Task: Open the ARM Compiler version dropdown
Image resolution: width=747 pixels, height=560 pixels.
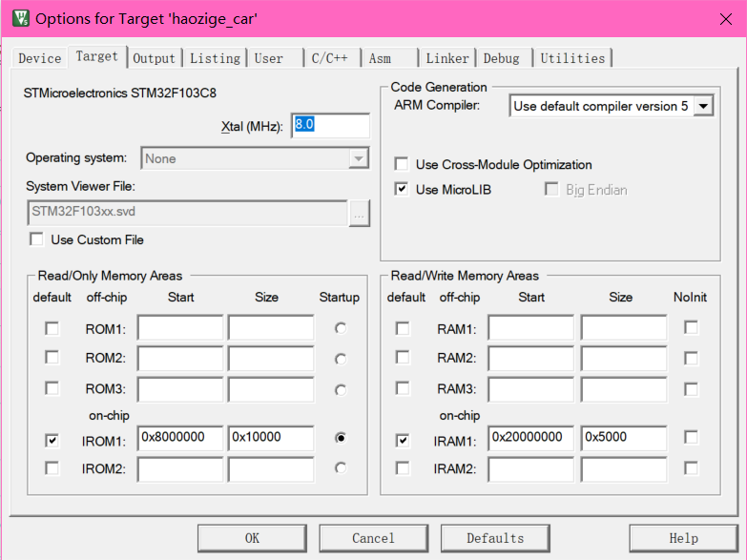Action: click(x=703, y=106)
